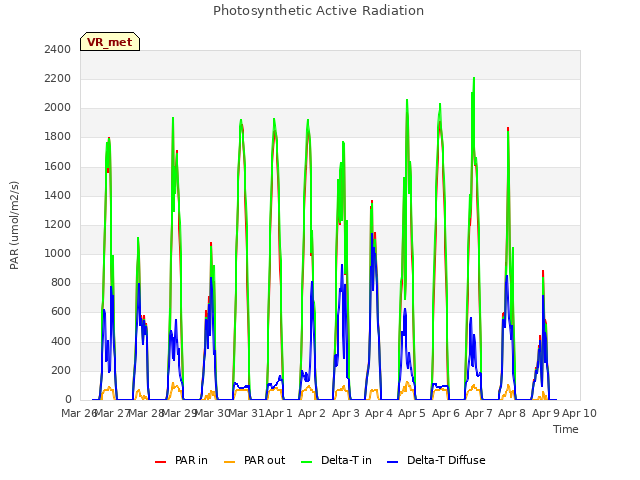The image size is (640, 480).
Task: Click the Apr 8 x-axis date label
Action: 512,413
